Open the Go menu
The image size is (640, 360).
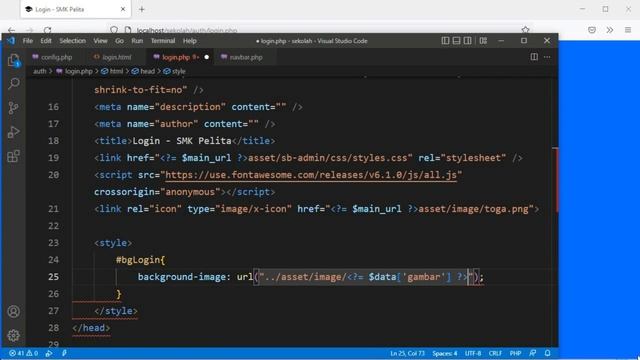(x=119, y=41)
